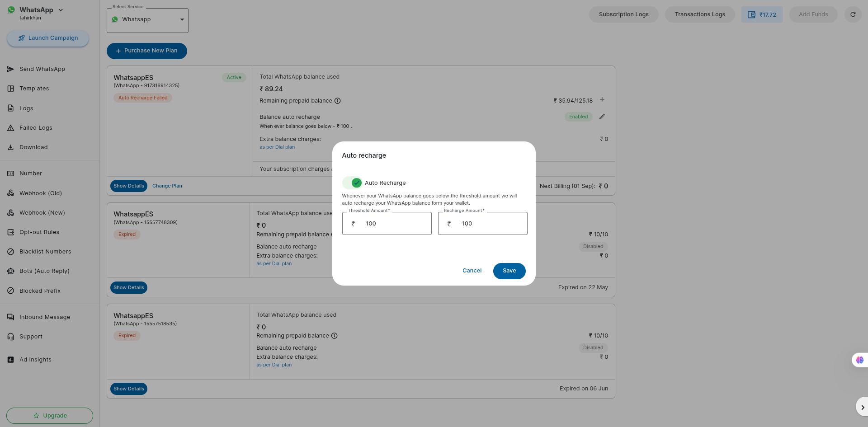The width and height of the screenshot is (868, 427).
Task: Click the plus icon beside ₹35.94/125.18
Action: pyautogui.click(x=602, y=100)
